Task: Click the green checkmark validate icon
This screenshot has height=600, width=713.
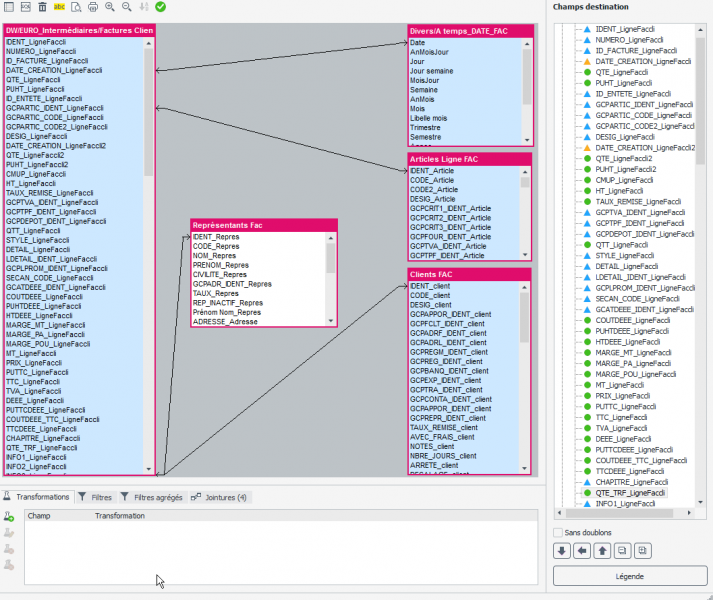Action: click(x=161, y=7)
